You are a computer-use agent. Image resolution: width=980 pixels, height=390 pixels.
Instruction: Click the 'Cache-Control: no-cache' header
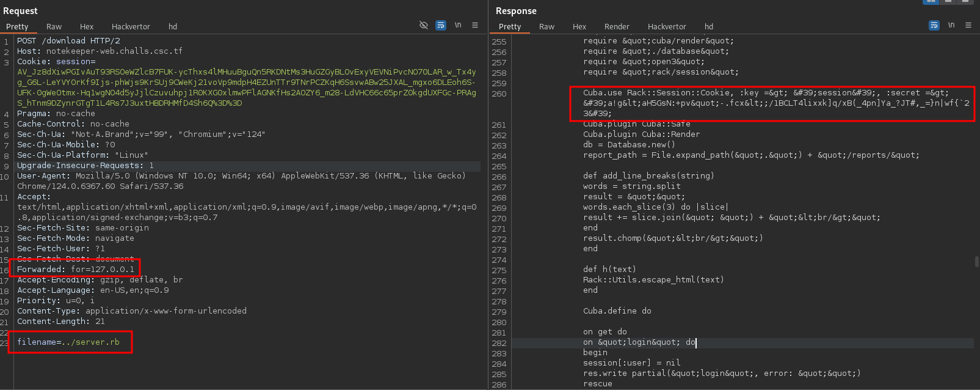point(73,124)
